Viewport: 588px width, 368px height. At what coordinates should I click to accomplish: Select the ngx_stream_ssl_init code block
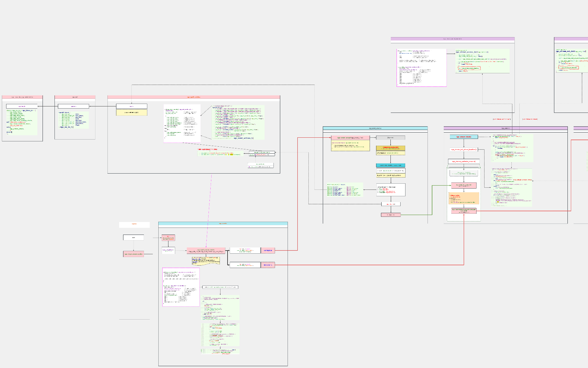pos(571,60)
